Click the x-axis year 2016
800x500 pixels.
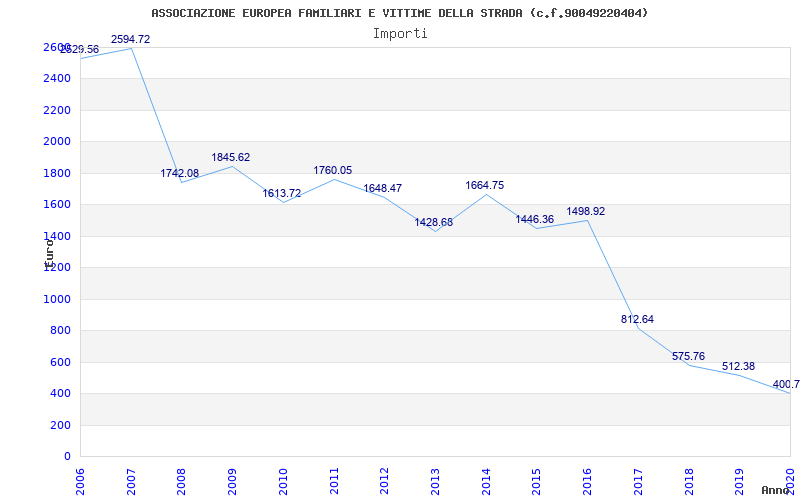[587, 482]
